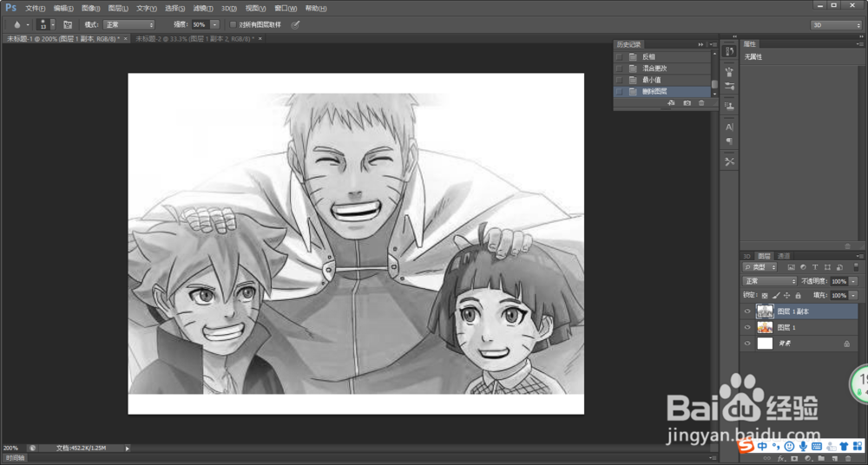Lock layer position with move icon
868x465 pixels.
787,296
